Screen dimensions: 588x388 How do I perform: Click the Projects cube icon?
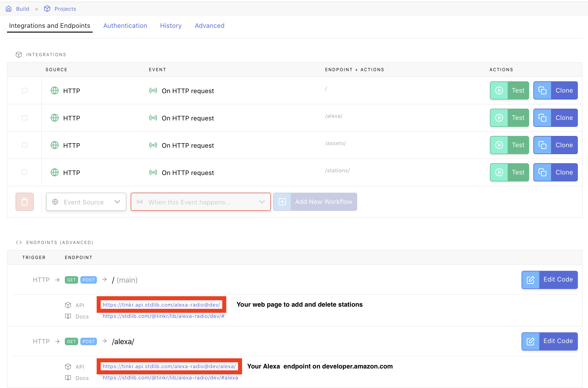[47, 9]
